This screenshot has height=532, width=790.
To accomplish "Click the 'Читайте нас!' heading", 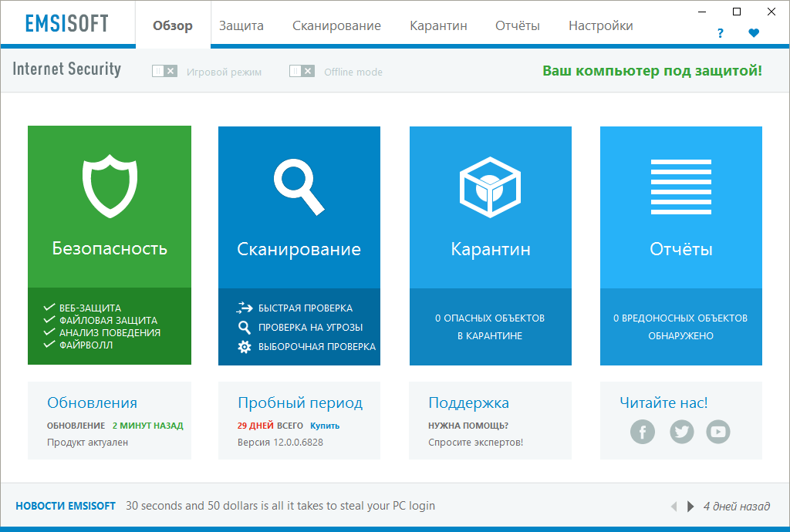I will tap(663, 402).
